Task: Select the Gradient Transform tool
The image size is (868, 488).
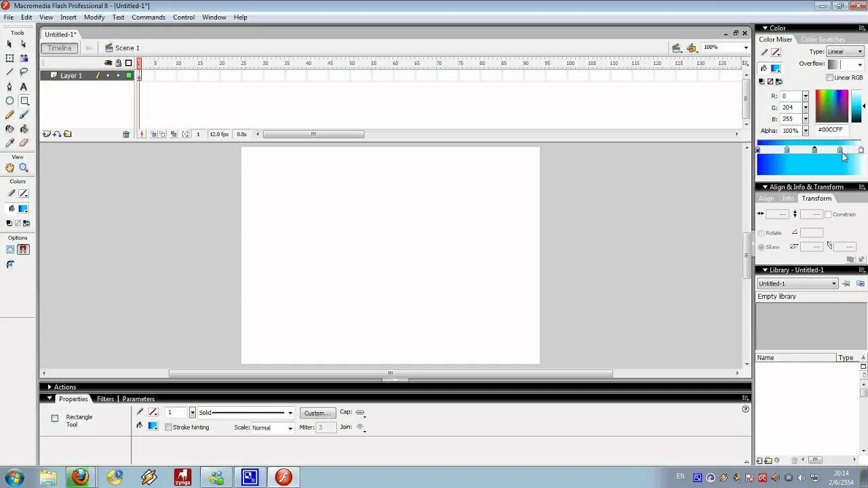Action: click(x=24, y=58)
